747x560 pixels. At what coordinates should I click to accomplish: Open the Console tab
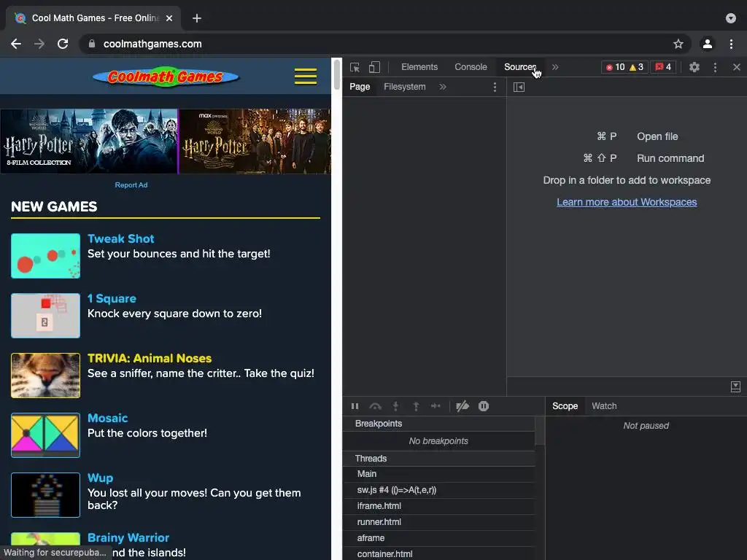[x=471, y=67]
